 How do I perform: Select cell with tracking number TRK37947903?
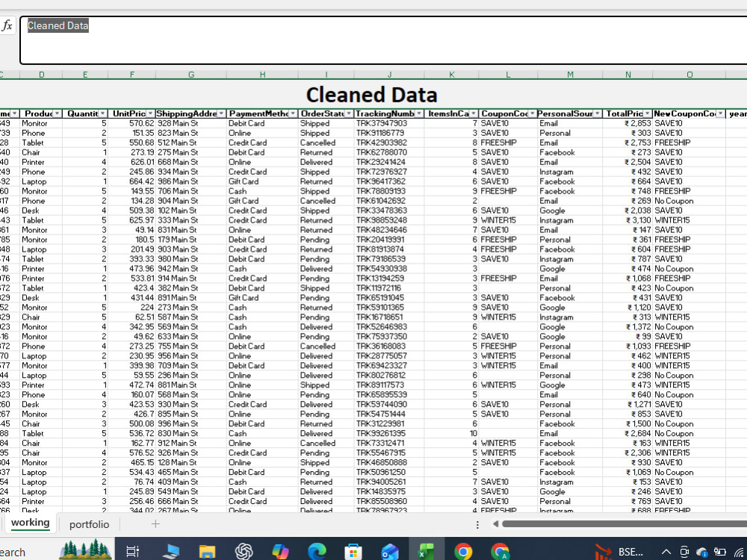(389, 123)
